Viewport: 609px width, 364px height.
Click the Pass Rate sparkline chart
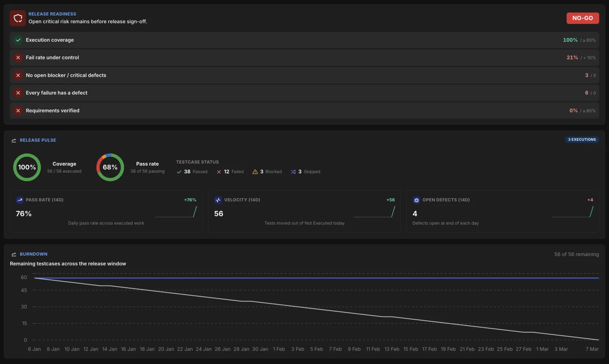[x=176, y=212]
